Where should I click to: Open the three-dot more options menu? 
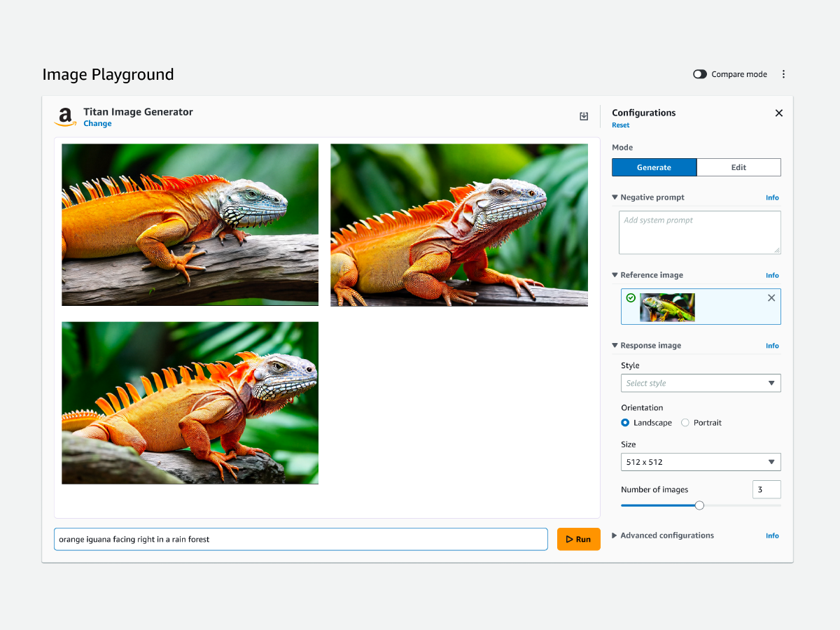pyautogui.click(x=783, y=74)
